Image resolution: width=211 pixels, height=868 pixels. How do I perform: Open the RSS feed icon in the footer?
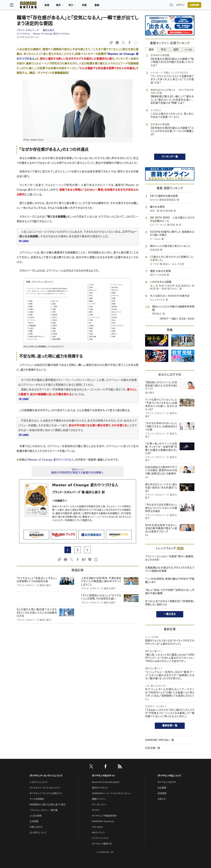(120, 766)
